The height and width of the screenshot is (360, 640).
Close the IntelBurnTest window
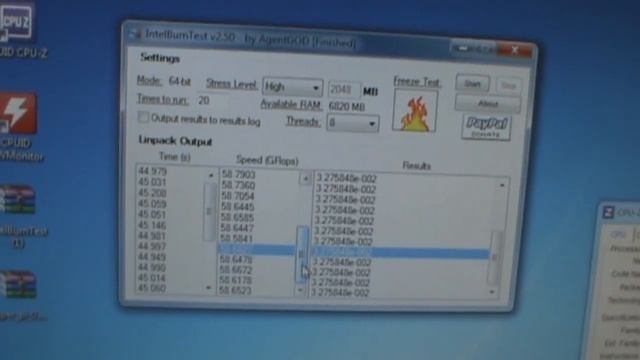[515, 50]
